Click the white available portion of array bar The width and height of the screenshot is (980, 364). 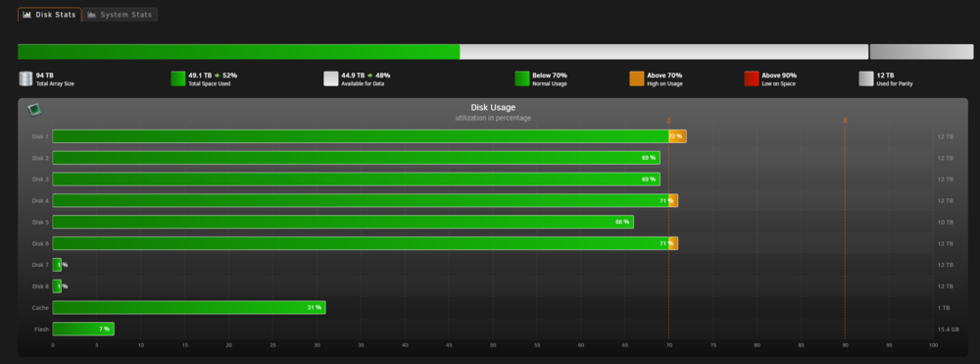coord(664,52)
